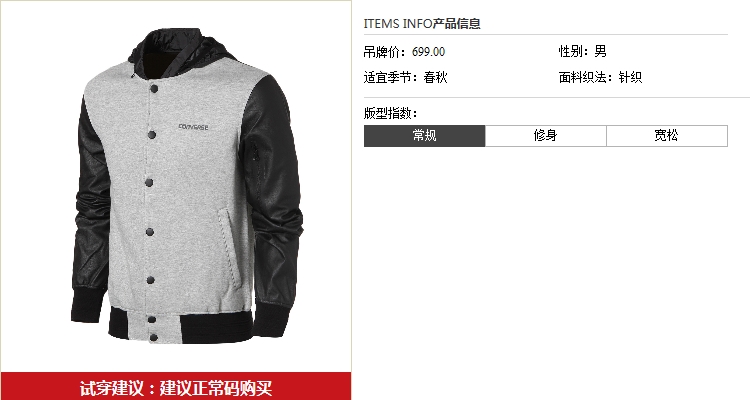Click the jacket product image
Screen dimensions: 750x400
187,186
